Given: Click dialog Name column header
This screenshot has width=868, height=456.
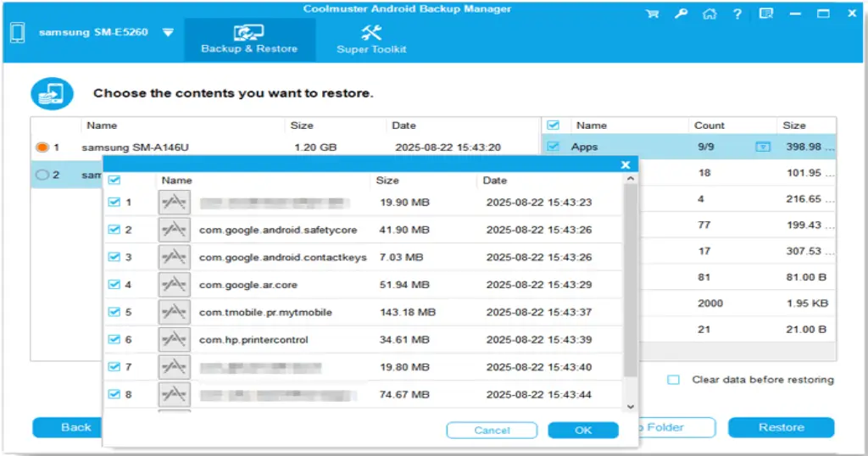Looking at the screenshot, I should [x=176, y=181].
